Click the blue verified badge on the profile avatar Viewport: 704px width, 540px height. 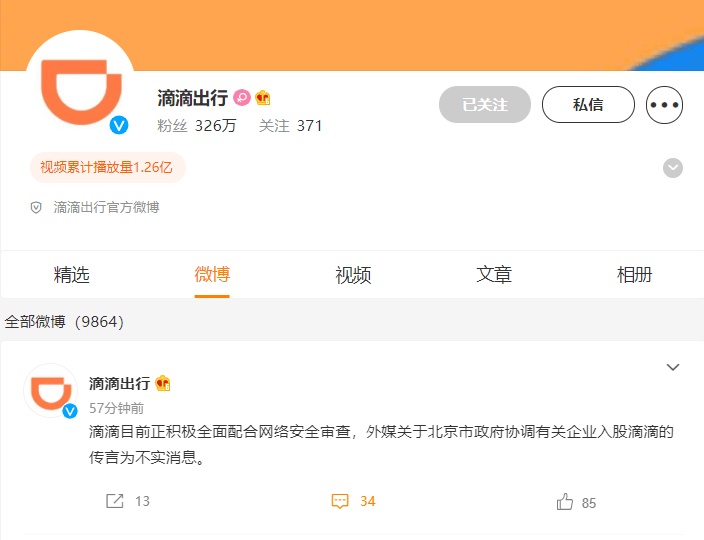(x=119, y=125)
